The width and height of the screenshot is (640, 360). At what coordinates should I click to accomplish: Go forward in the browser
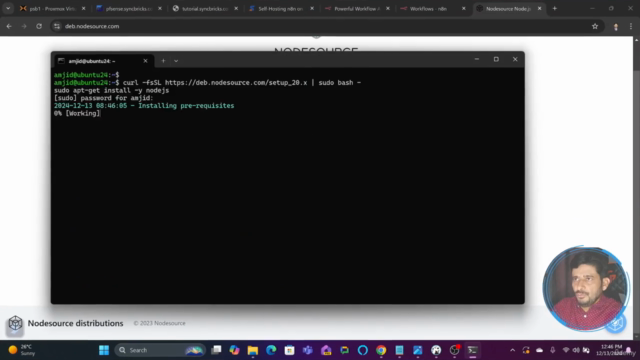pyautogui.click(x=24, y=26)
